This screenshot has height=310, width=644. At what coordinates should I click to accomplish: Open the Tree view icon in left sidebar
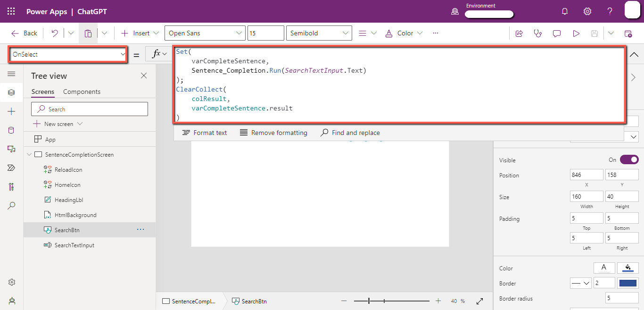pos(11,92)
